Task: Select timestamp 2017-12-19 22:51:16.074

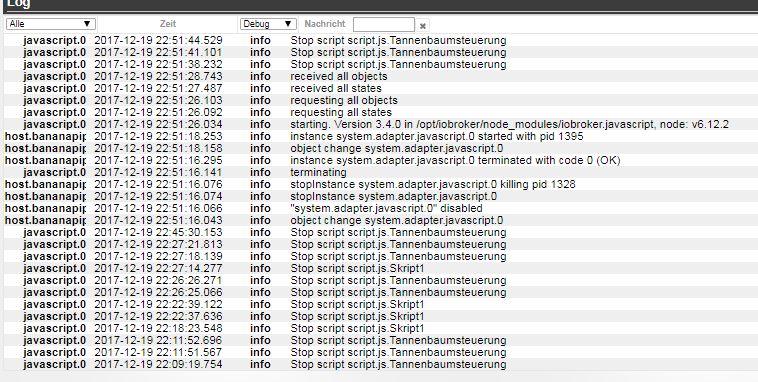Action: pyautogui.click(x=158, y=196)
